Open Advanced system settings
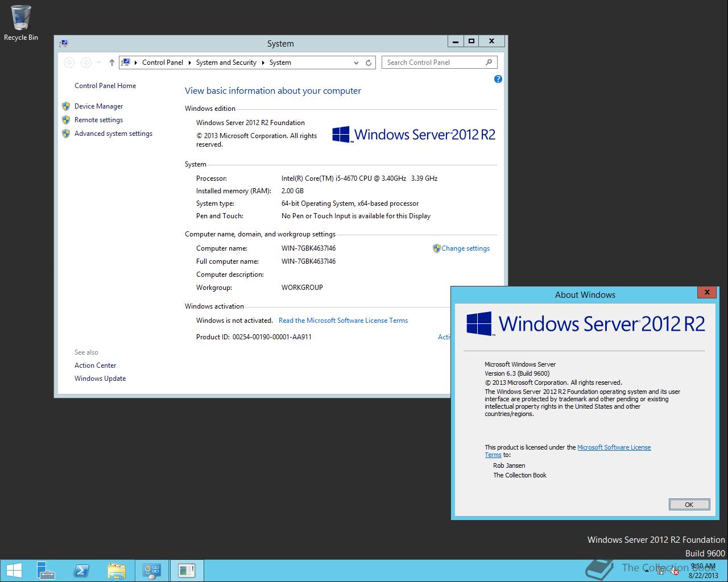Image resolution: width=728 pixels, height=582 pixels. point(113,134)
